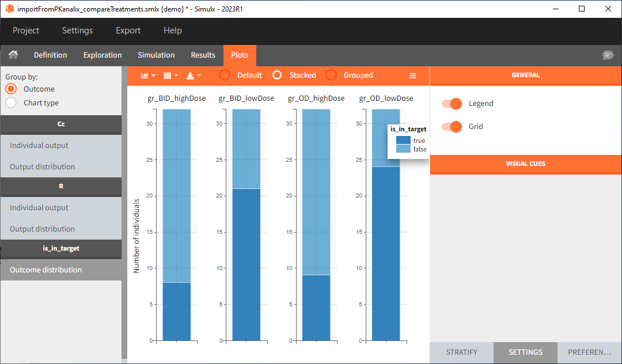
Task: Open the grid layout dropdown
Action: (170, 75)
